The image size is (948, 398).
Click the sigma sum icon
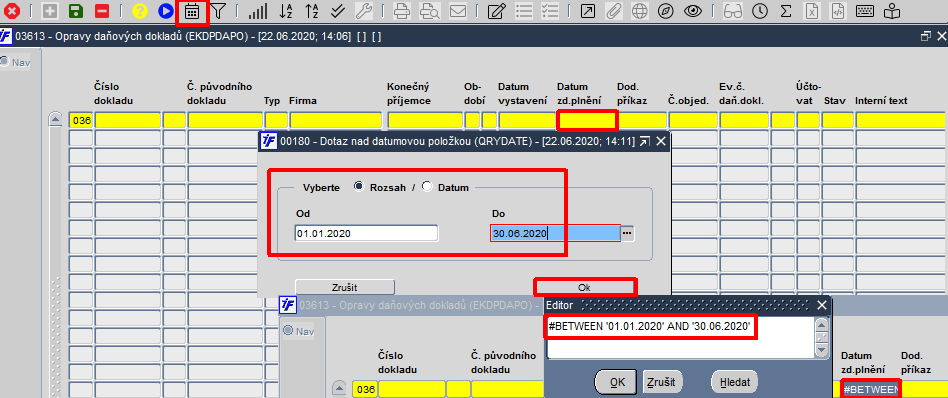click(785, 11)
